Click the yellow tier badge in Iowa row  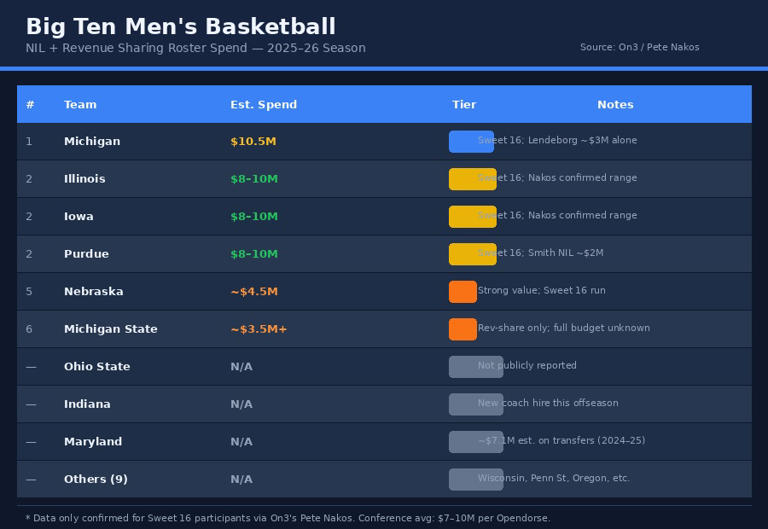click(x=472, y=217)
